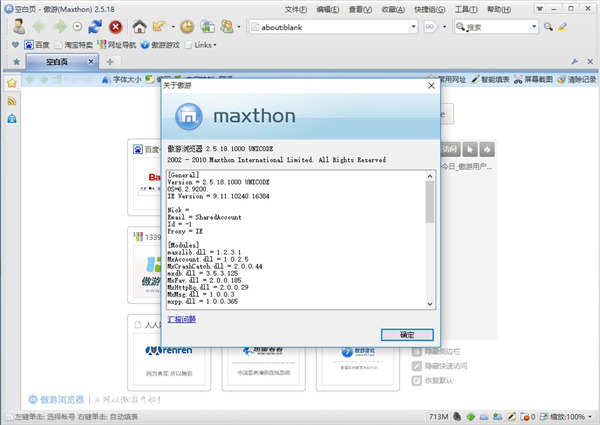Open the History clock icon
The width and height of the screenshot is (600, 425).
point(187,27)
